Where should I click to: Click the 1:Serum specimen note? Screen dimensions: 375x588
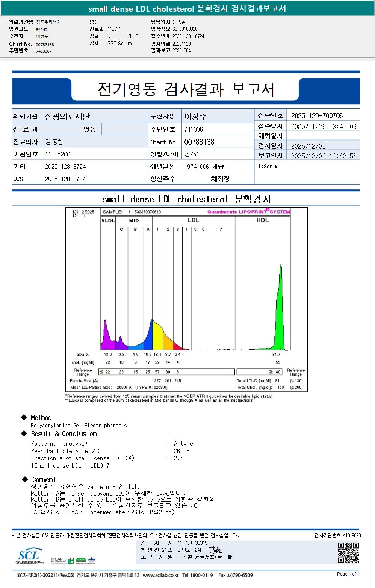click(x=268, y=167)
